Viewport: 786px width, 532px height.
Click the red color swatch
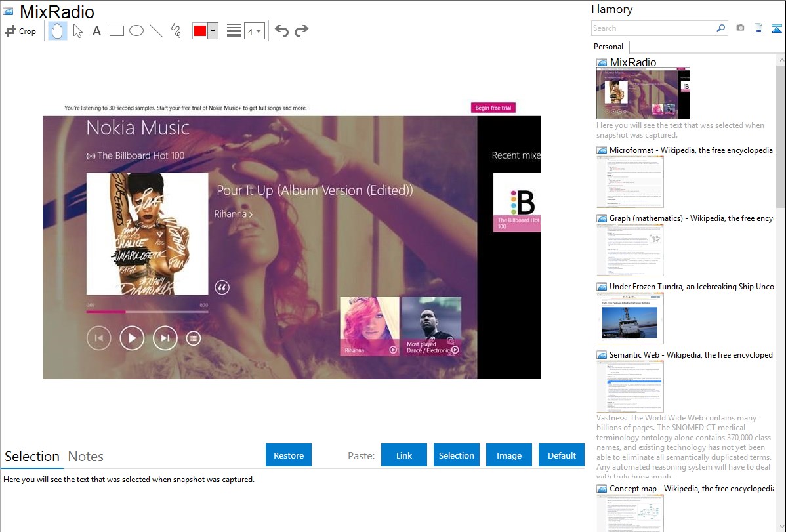coord(200,31)
